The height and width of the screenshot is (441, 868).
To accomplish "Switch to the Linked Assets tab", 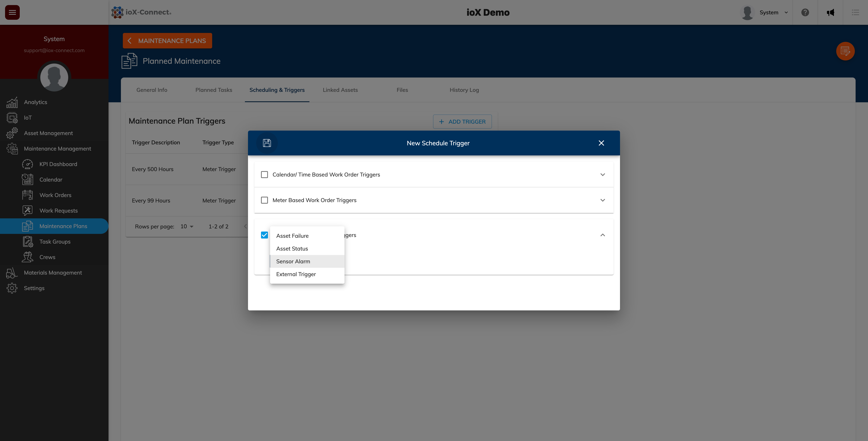I will click(x=340, y=90).
